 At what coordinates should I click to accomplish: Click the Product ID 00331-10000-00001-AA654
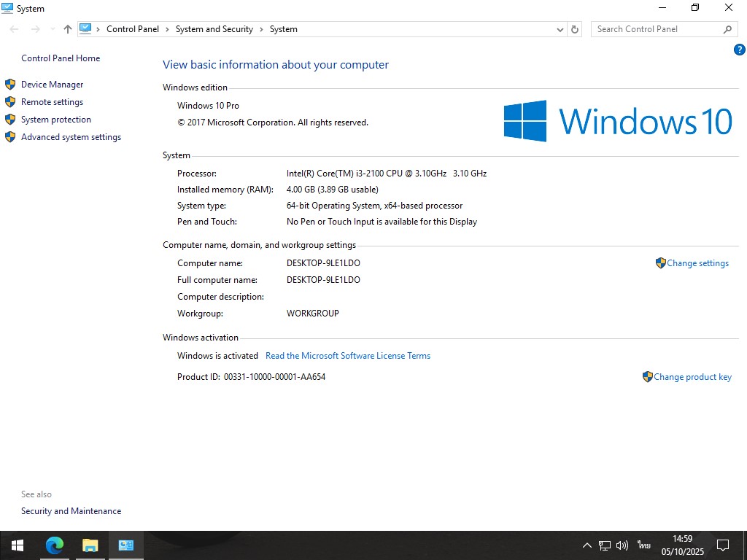tap(275, 377)
